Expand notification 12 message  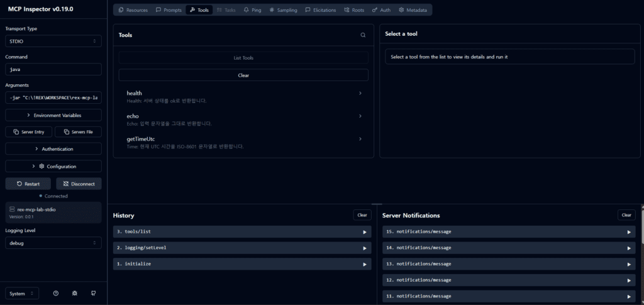[x=509, y=280]
